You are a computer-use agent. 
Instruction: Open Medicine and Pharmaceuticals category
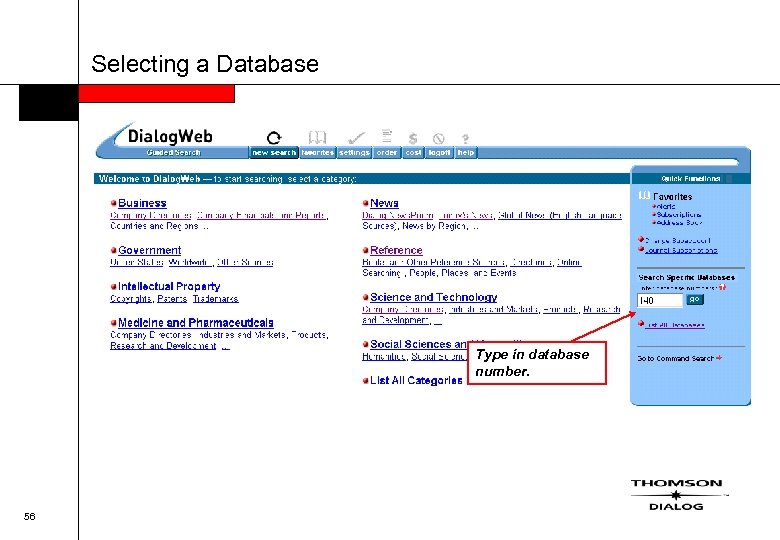(196, 323)
